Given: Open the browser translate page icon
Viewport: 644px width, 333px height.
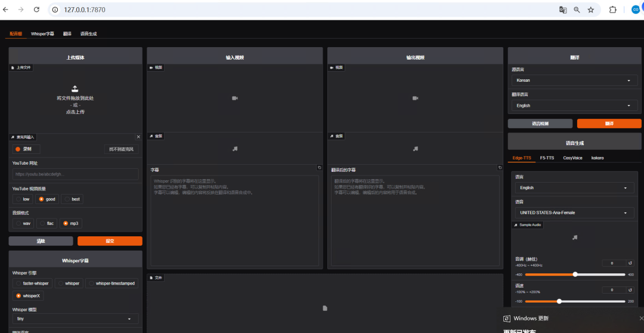Looking at the screenshot, I should tap(563, 10).
